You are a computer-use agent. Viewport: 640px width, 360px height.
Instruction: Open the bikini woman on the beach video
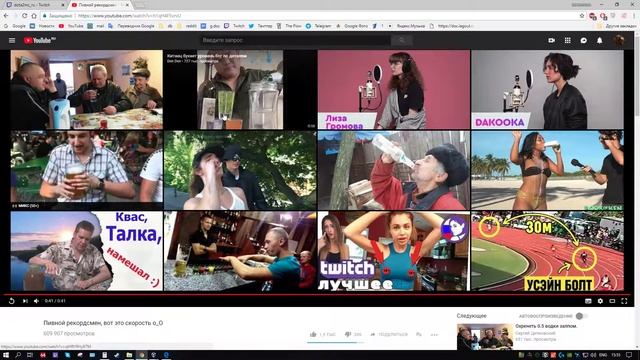pos(547,170)
